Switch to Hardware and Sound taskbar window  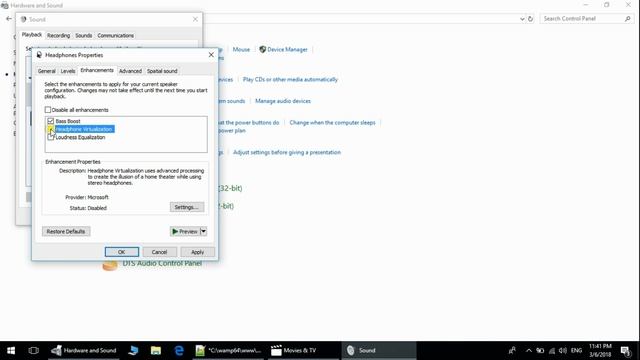[x=84, y=350]
